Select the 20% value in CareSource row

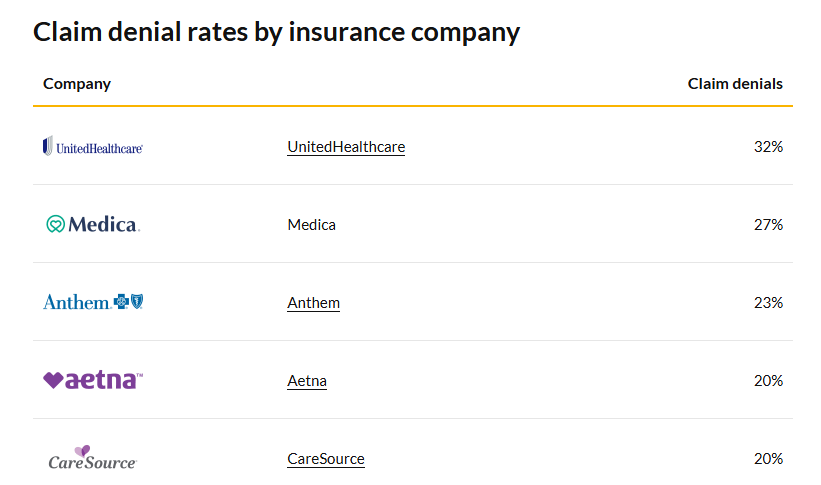point(768,459)
